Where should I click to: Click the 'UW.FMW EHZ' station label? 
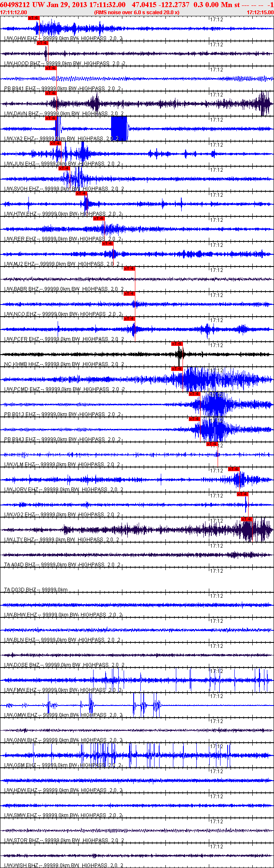point(20,690)
